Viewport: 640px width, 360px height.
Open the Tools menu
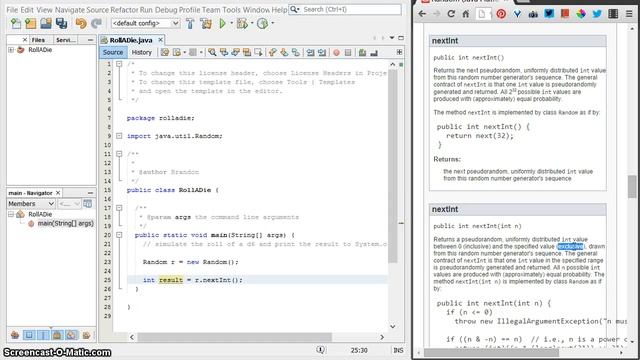pyautogui.click(x=231, y=9)
